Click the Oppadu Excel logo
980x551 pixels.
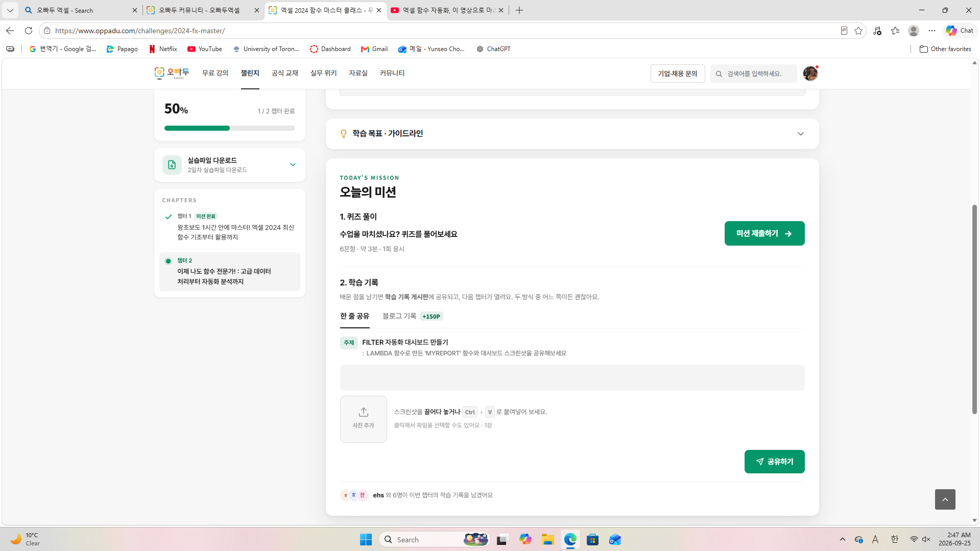tap(172, 74)
